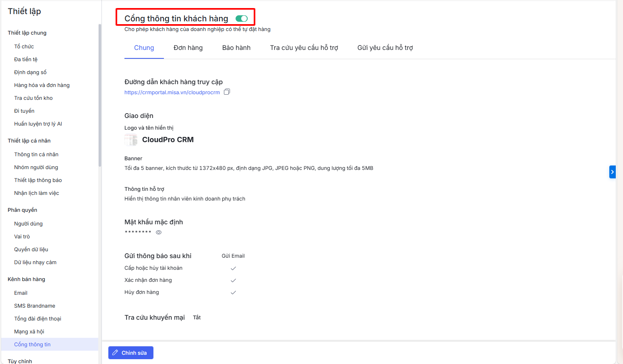Expand the right side panel arrow
Screen dimensions: 623x364
612,172
